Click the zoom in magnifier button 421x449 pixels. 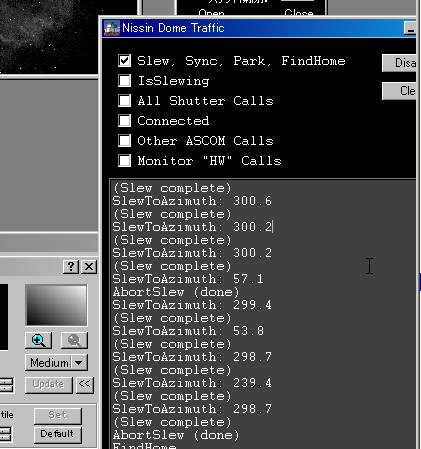tap(38, 340)
